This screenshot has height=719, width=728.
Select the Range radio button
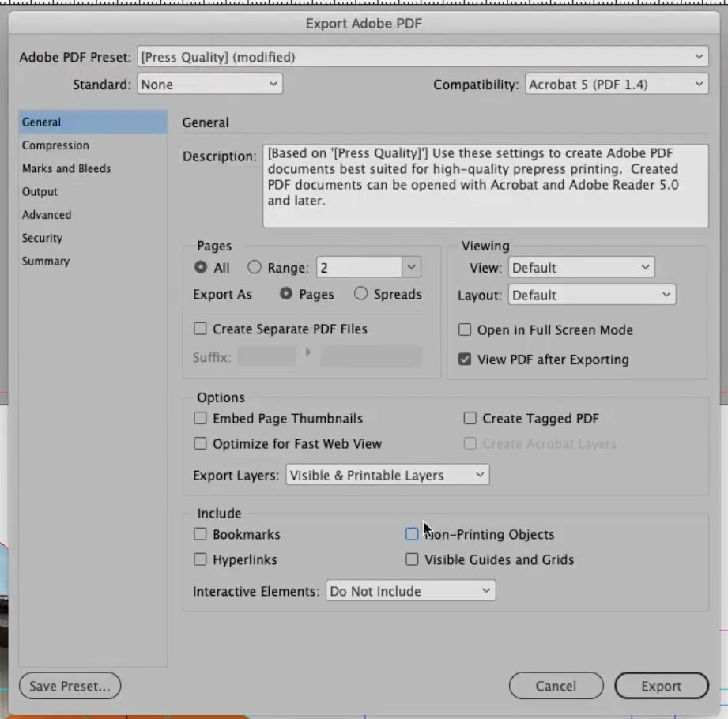point(254,267)
